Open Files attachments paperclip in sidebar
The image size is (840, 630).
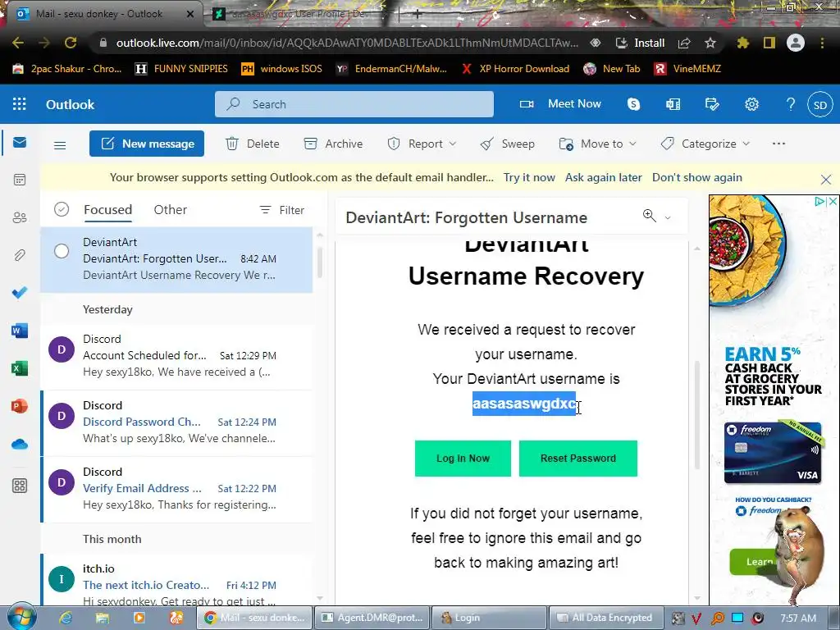20,255
